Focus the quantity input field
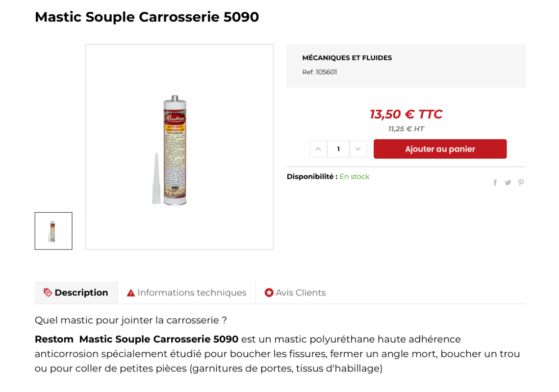559x392 pixels. [x=338, y=149]
